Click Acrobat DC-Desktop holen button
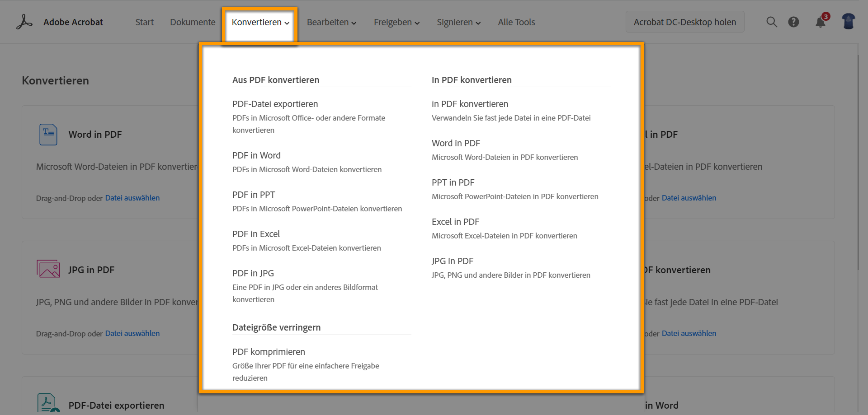This screenshot has width=868, height=415. point(684,22)
